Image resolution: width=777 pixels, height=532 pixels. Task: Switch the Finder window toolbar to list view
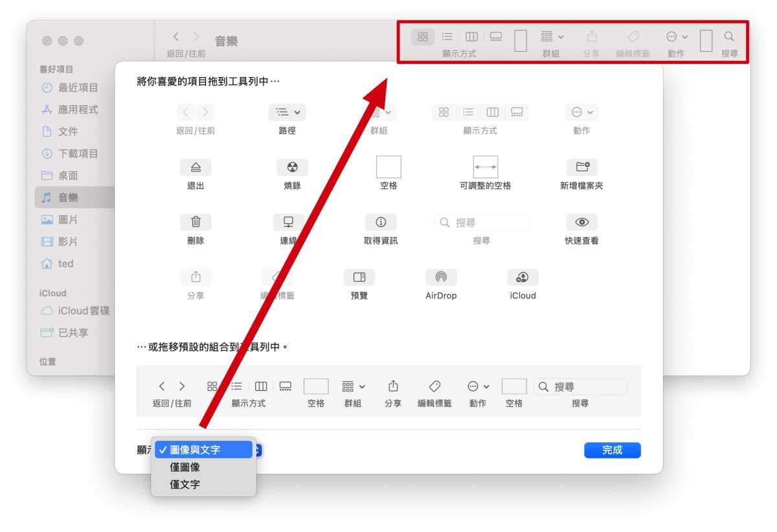pyautogui.click(x=447, y=37)
